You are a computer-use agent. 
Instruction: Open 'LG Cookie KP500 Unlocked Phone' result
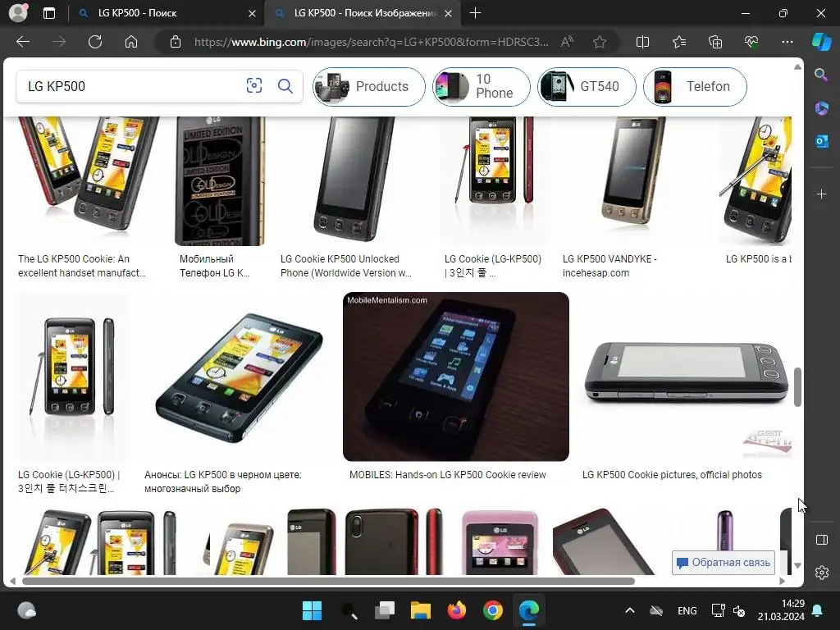[x=345, y=266]
